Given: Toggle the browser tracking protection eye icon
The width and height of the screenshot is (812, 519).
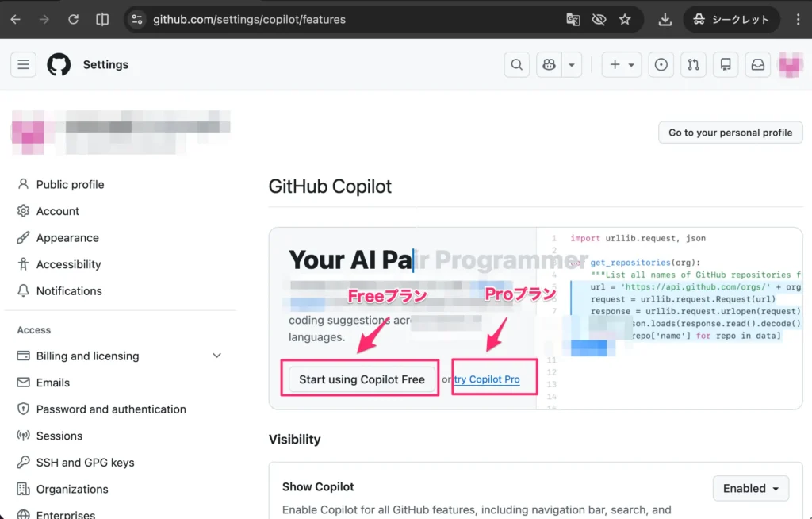Looking at the screenshot, I should [x=599, y=19].
